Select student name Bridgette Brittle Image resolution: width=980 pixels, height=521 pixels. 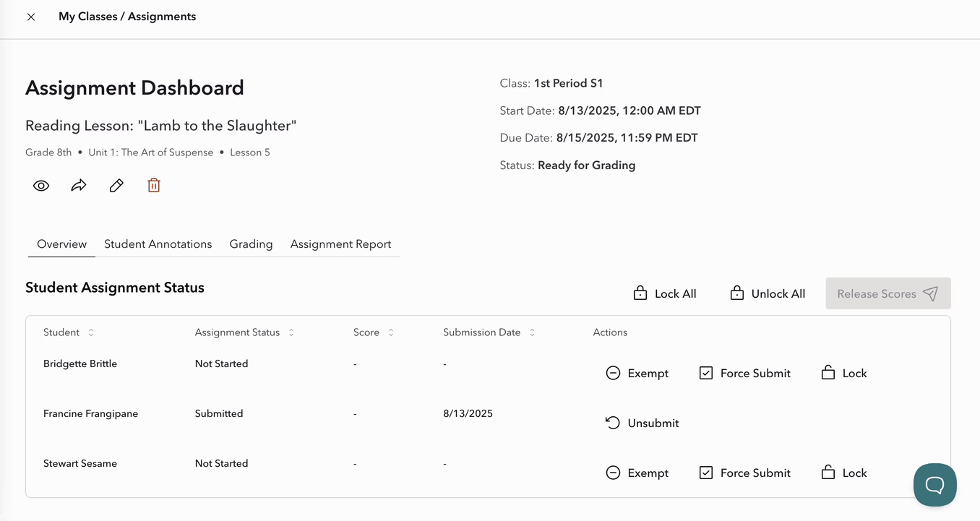(x=80, y=363)
